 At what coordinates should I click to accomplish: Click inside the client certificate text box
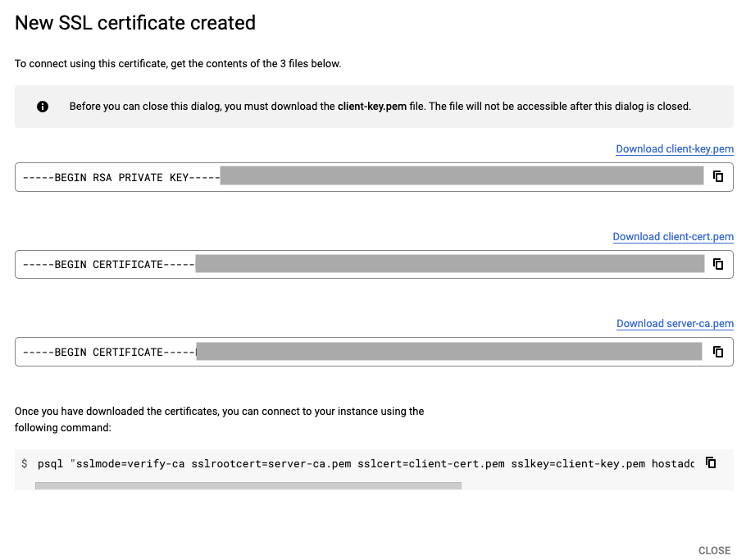(x=328, y=264)
